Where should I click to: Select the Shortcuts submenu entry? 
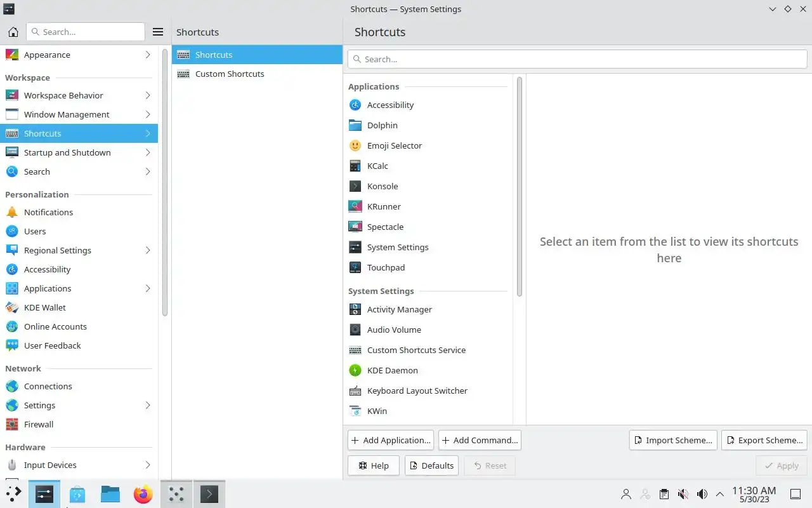coord(257,55)
